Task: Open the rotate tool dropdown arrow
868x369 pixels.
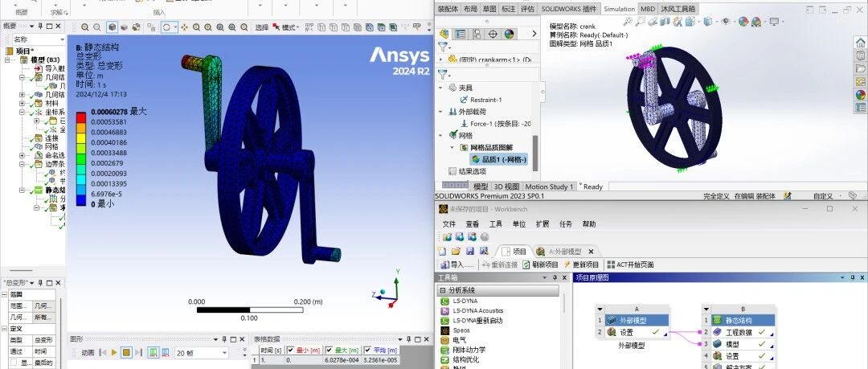Action: pos(175,27)
